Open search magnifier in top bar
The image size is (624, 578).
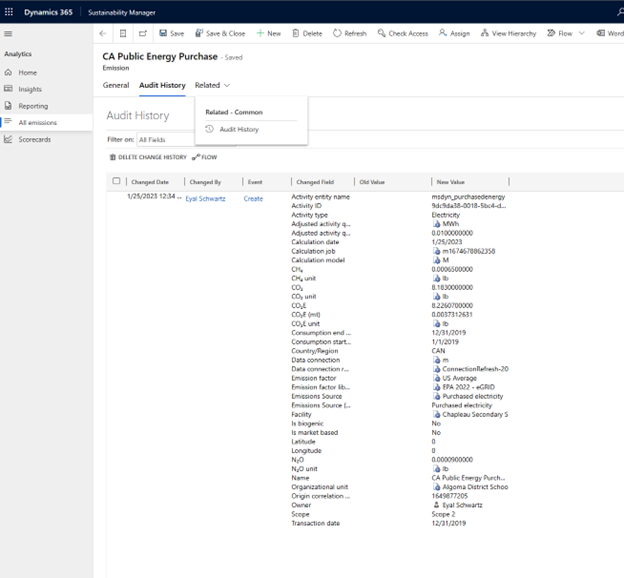tap(620, 12)
